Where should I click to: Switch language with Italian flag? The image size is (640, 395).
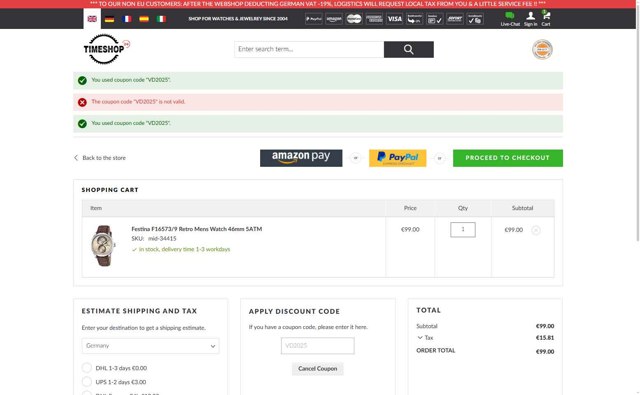point(161,19)
